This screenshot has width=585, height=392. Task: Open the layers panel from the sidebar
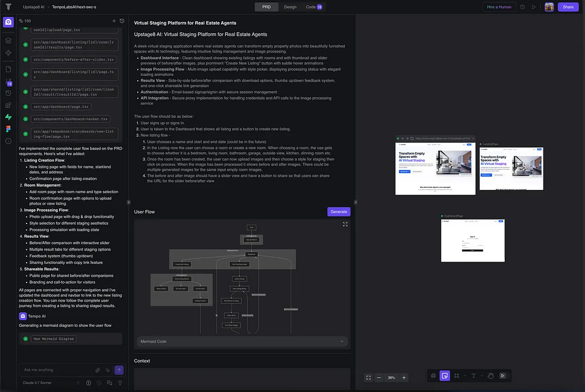(8, 40)
